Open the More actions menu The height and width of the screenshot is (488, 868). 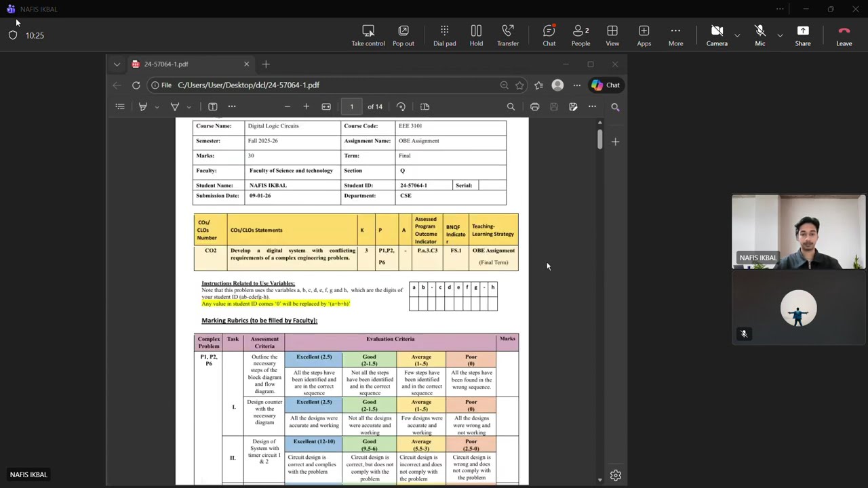pos(675,36)
